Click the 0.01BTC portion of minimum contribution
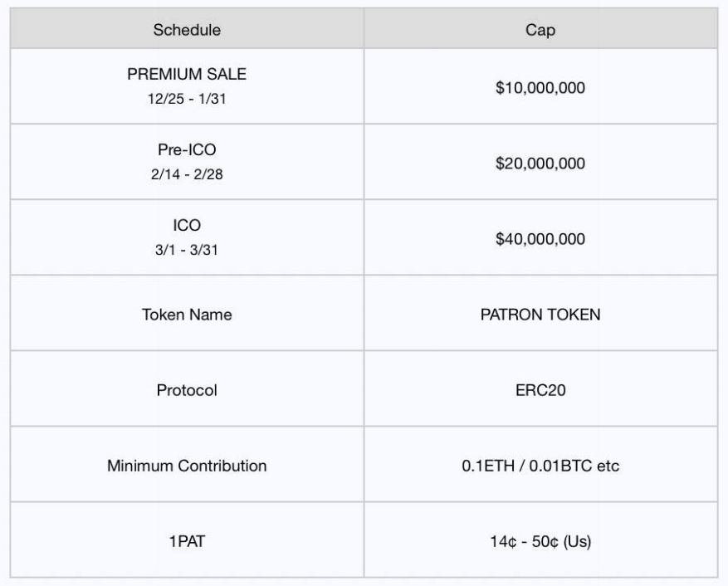Viewport: 728px width, 586px height. point(560,466)
